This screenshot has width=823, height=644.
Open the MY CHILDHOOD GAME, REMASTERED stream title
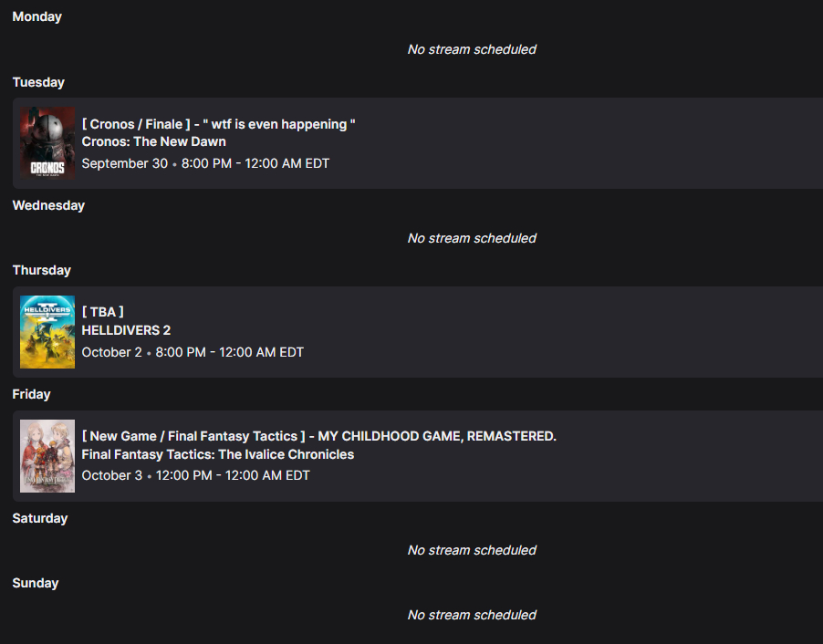318,436
